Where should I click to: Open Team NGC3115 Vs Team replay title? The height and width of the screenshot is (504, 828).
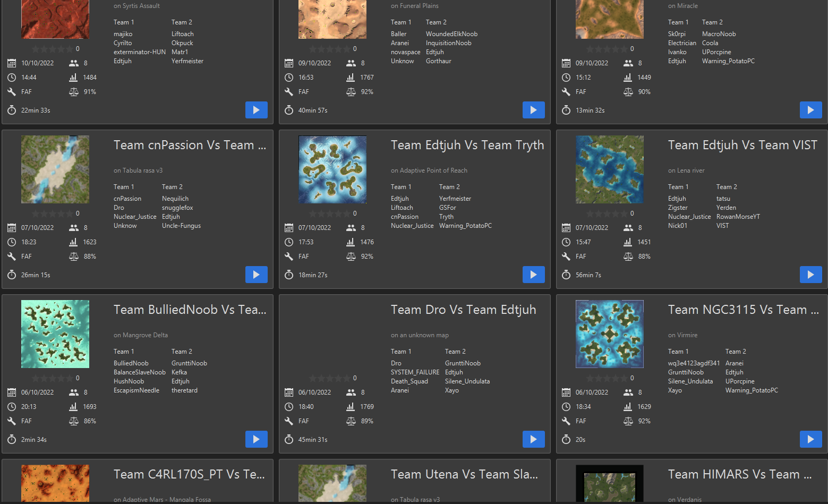click(744, 310)
